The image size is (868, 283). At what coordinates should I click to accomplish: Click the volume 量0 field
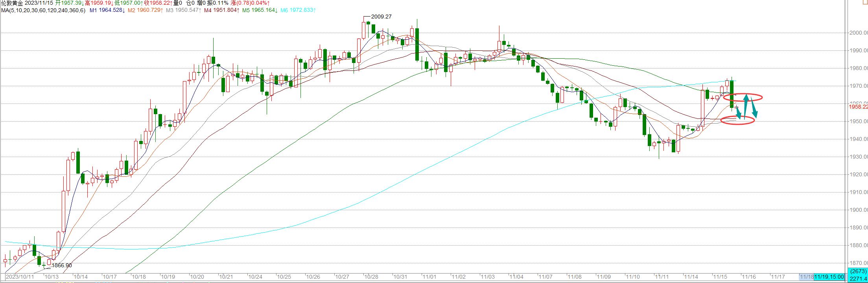pos(178,3)
